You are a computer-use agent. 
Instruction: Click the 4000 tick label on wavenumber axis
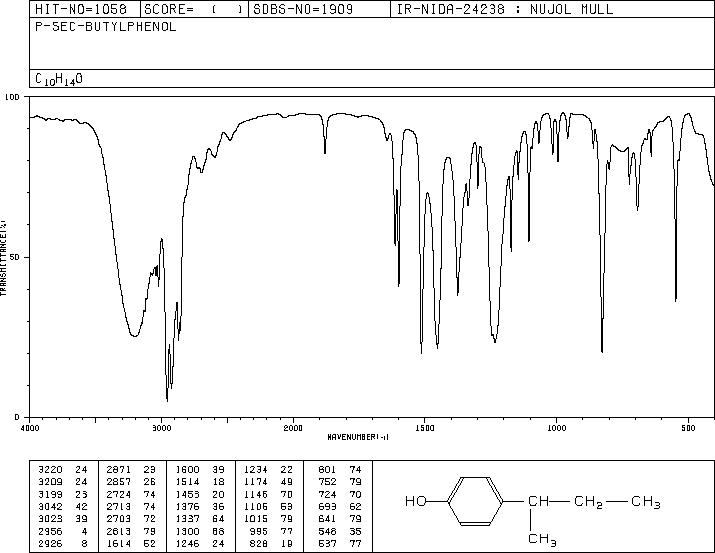click(x=30, y=428)
